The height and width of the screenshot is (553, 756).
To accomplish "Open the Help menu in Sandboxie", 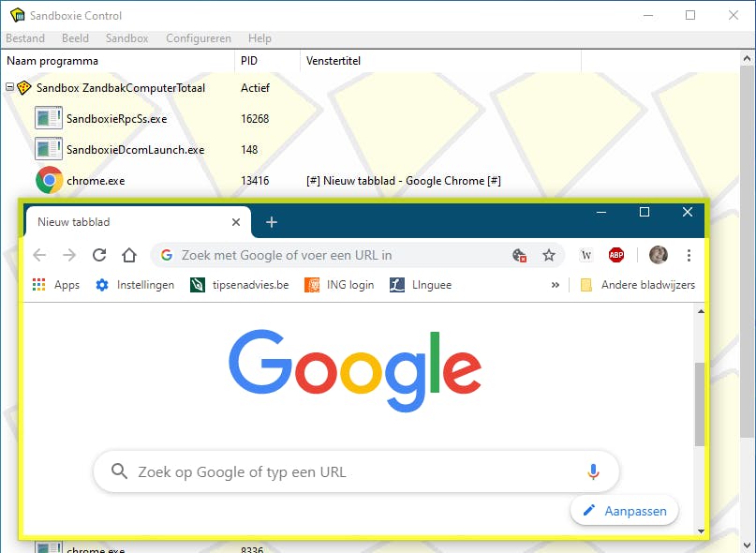I will [x=259, y=38].
